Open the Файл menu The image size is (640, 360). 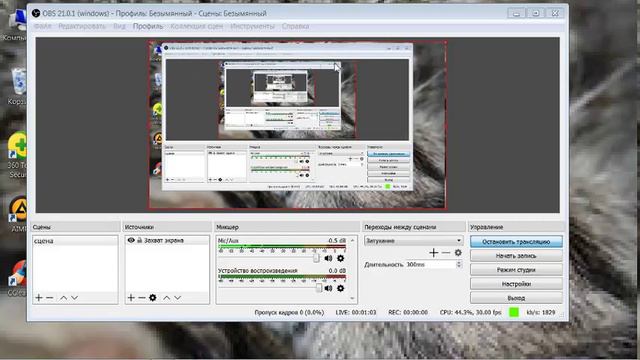click(x=42, y=26)
